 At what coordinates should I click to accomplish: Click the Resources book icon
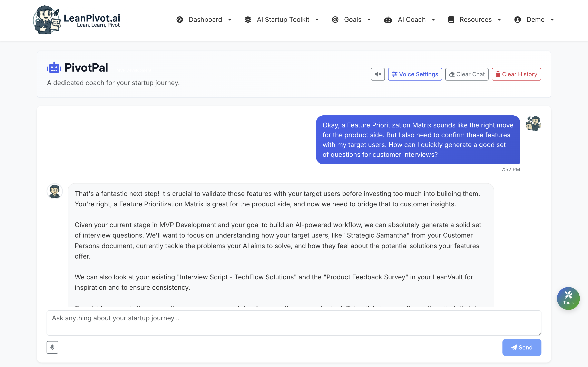[x=451, y=19]
